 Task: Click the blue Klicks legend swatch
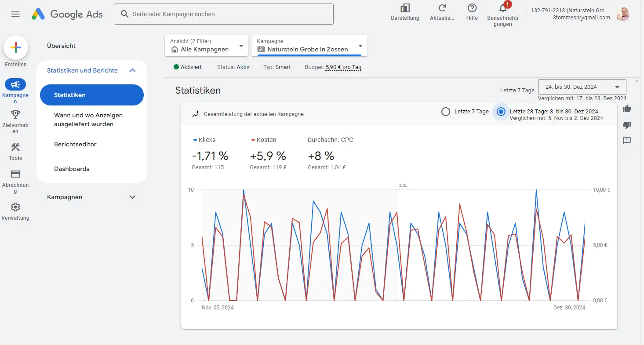click(195, 140)
